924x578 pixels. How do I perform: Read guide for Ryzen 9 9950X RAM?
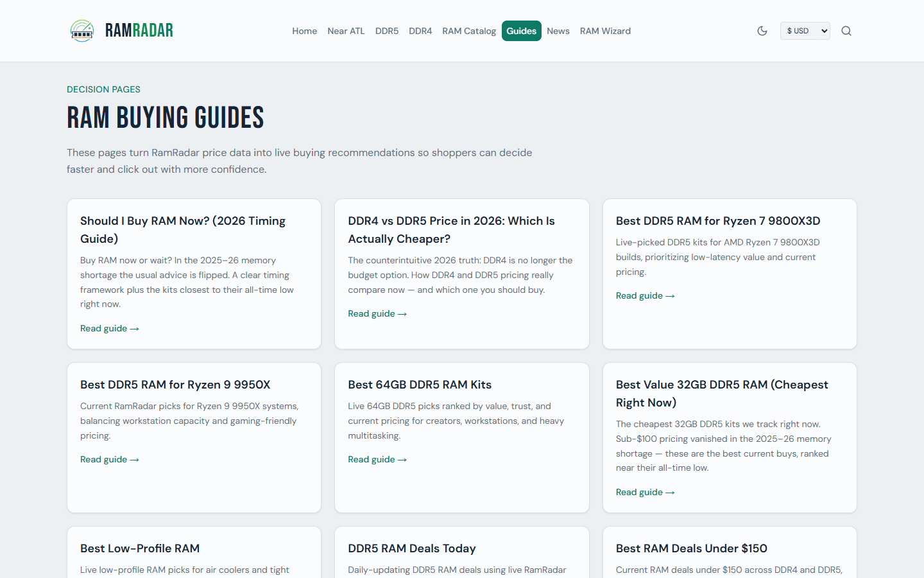click(110, 459)
